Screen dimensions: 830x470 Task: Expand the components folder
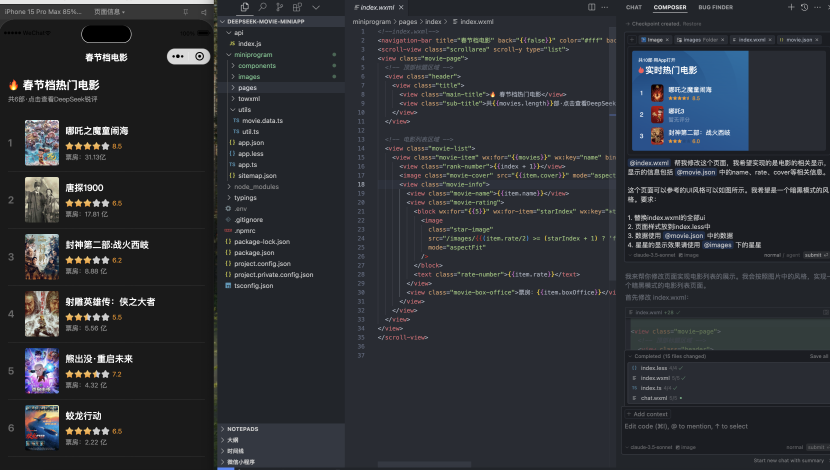pyautogui.click(x=256, y=66)
